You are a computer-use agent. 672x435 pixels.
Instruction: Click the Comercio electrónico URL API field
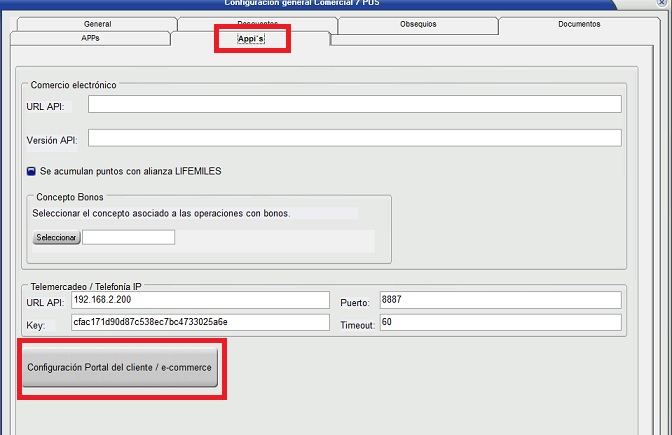click(x=354, y=104)
